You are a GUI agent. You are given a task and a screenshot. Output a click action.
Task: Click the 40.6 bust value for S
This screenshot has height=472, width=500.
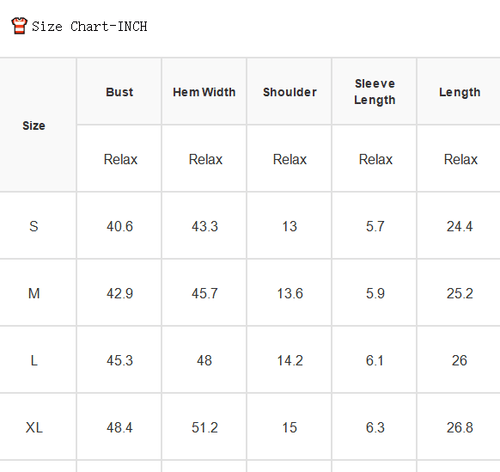coord(119,226)
